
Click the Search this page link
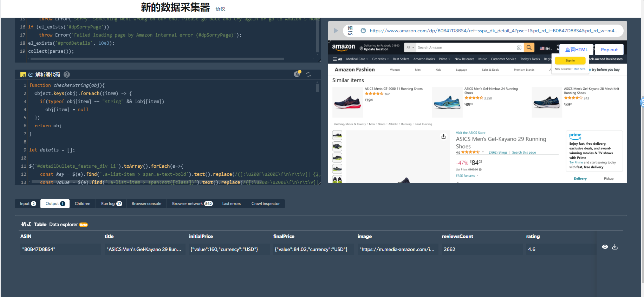[524, 153]
